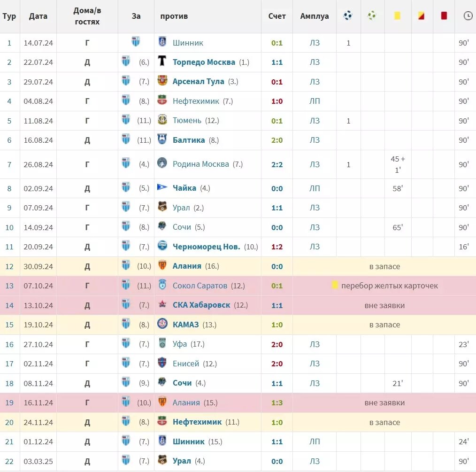476x472 pixels.
Task: Open the 0:1 score in round 1
Action: (x=277, y=43)
